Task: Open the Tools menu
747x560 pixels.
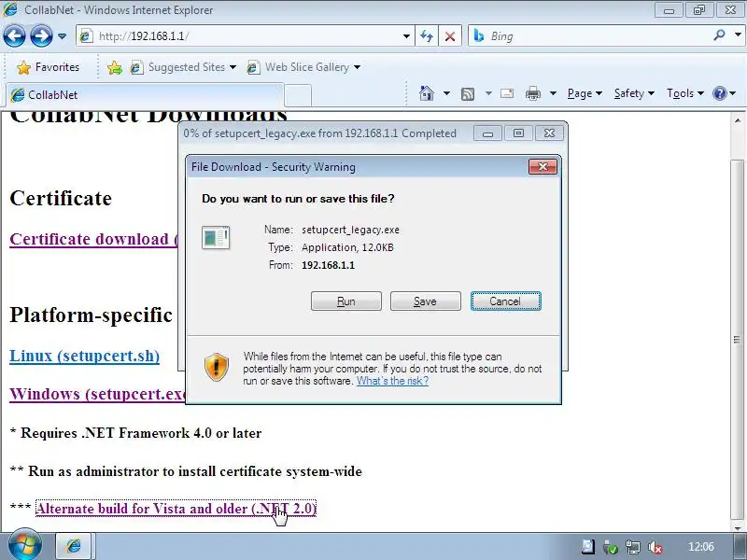Action: 685,93
